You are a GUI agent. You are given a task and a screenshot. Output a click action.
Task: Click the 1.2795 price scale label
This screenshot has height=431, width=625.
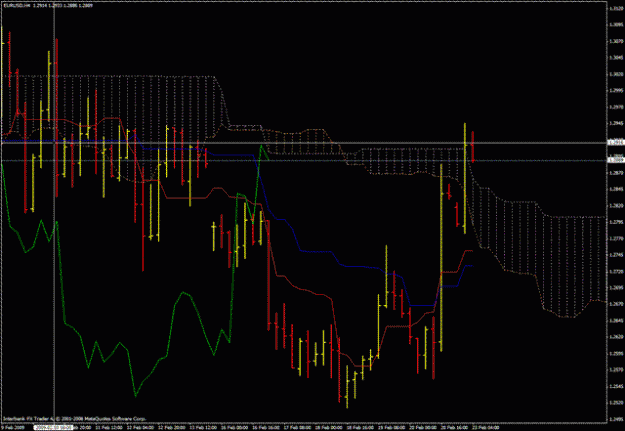[x=615, y=222]
